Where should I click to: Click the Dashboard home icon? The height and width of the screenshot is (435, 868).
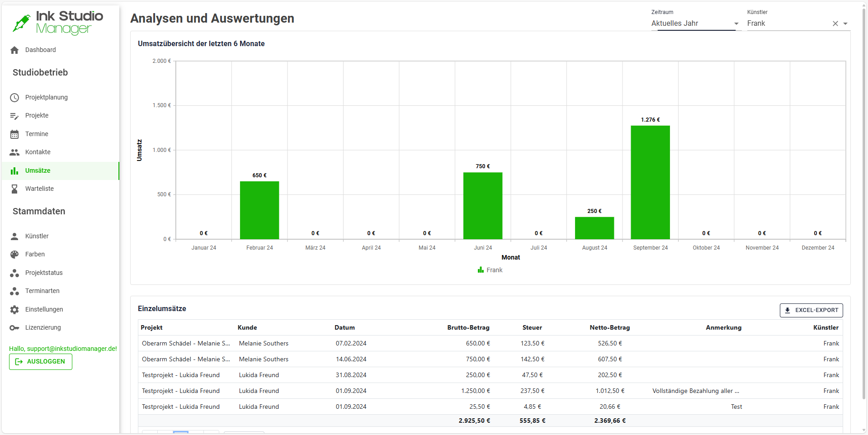tap(14, 50)
